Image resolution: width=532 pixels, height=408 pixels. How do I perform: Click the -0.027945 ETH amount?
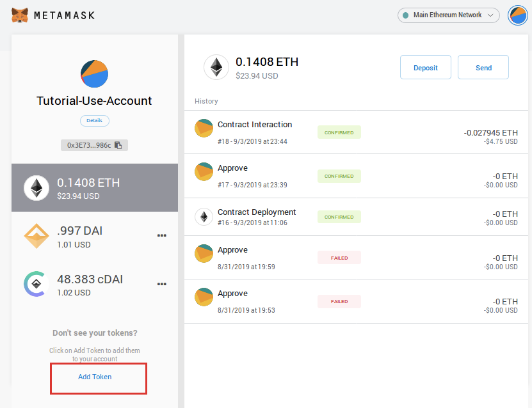click(490, 133)
